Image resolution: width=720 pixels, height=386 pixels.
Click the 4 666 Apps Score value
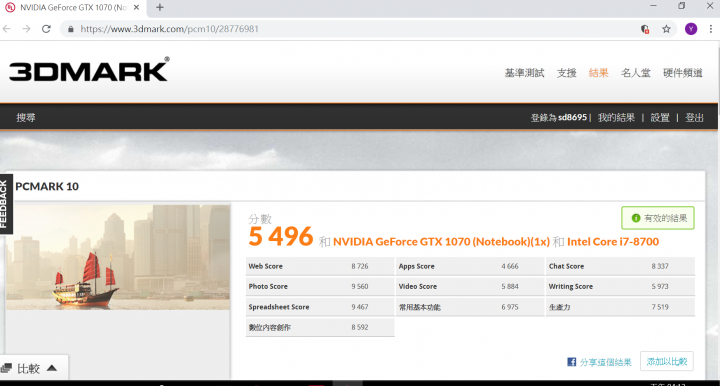pos(510,266)
